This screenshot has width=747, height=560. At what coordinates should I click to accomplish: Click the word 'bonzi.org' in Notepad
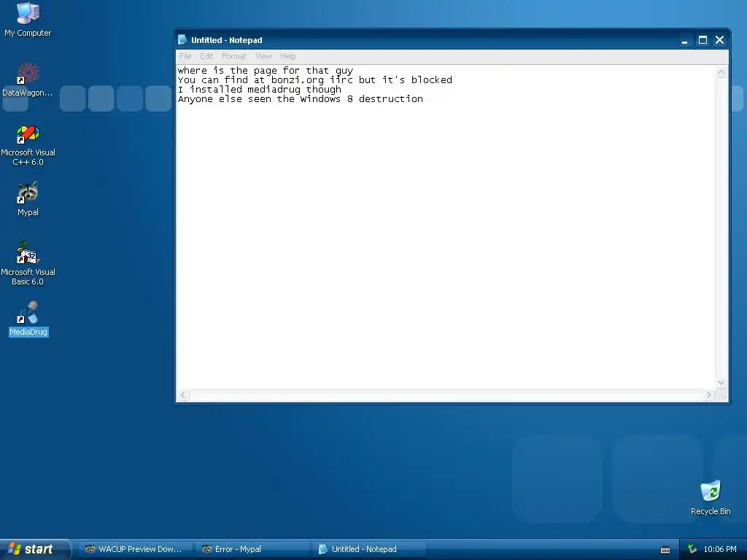click(x=298, y=80)
